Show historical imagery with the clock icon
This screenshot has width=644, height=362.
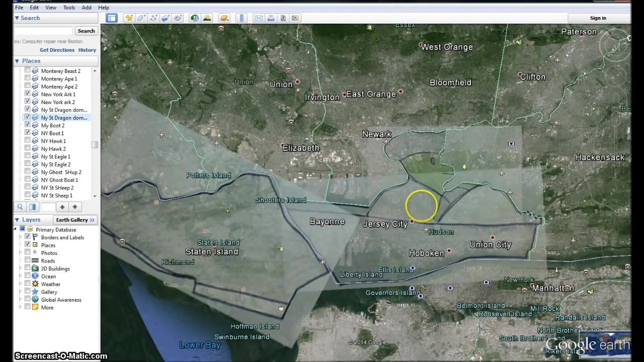(195, 18)
